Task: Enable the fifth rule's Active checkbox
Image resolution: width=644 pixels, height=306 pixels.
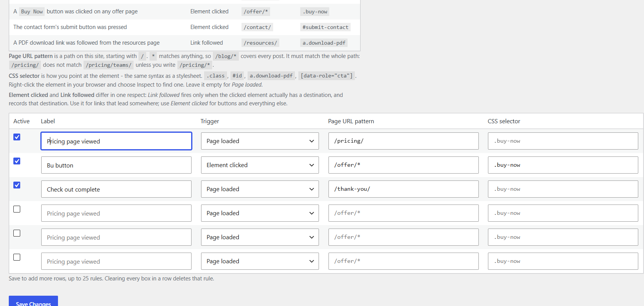Action: 17,233
